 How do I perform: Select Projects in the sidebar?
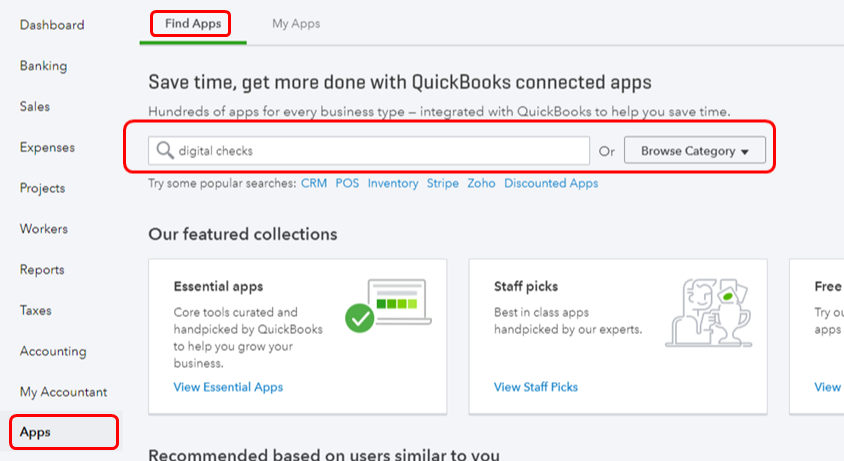[43, 188]
